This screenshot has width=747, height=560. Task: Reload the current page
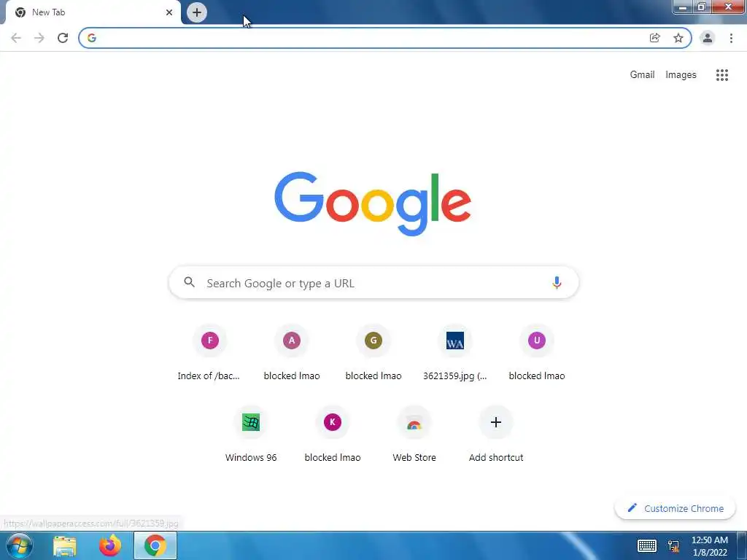pos(63,38)
